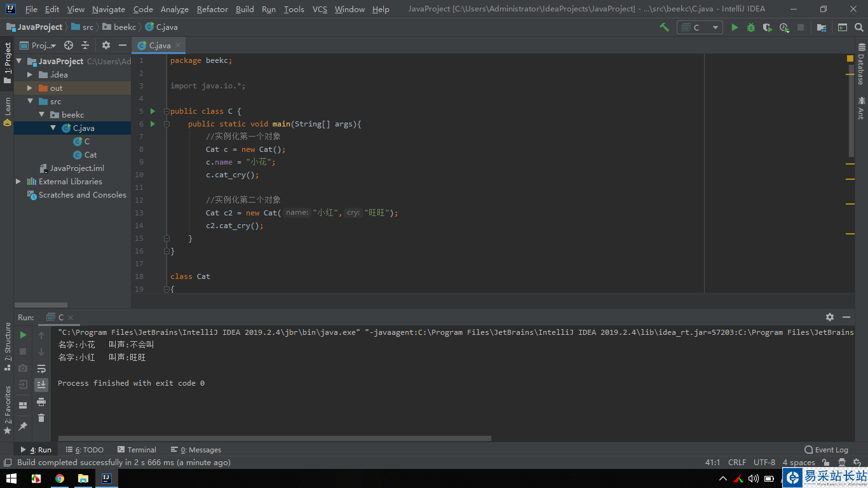Open the Run panel gear settings

pos(830,317)
